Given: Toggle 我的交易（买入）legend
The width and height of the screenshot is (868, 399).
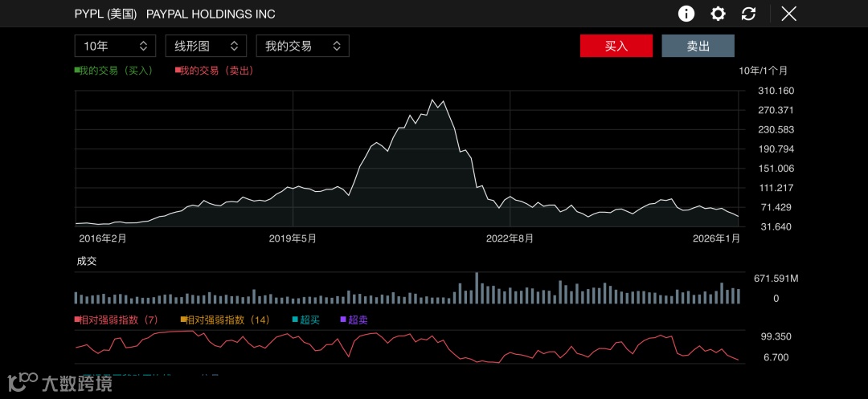Looking at the screenshot, I should point(113,71).
